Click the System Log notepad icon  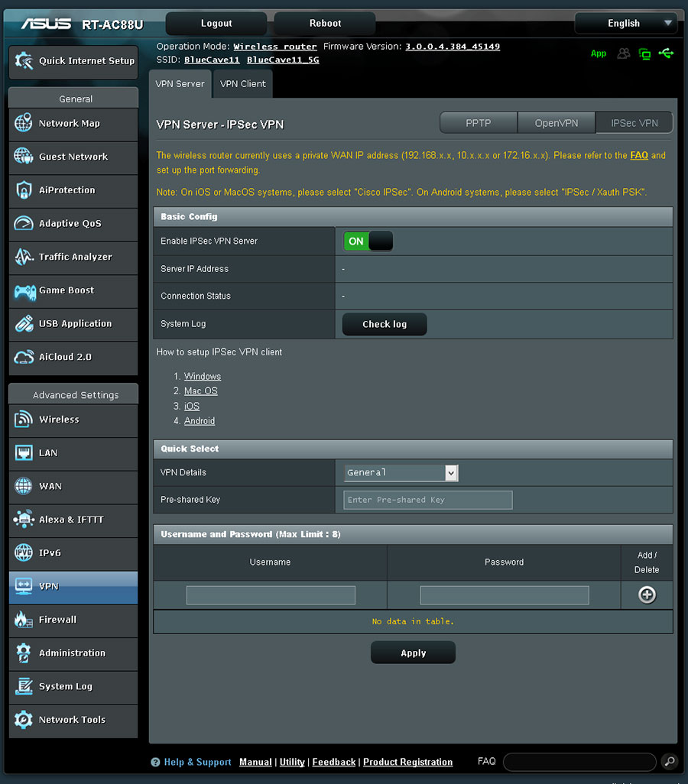(24, 686)
